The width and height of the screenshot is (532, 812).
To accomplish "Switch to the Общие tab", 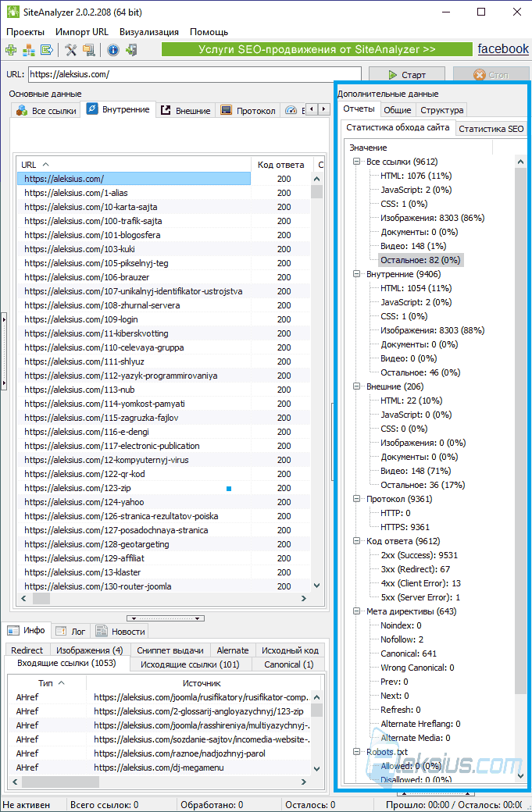I will click(398, 110).
